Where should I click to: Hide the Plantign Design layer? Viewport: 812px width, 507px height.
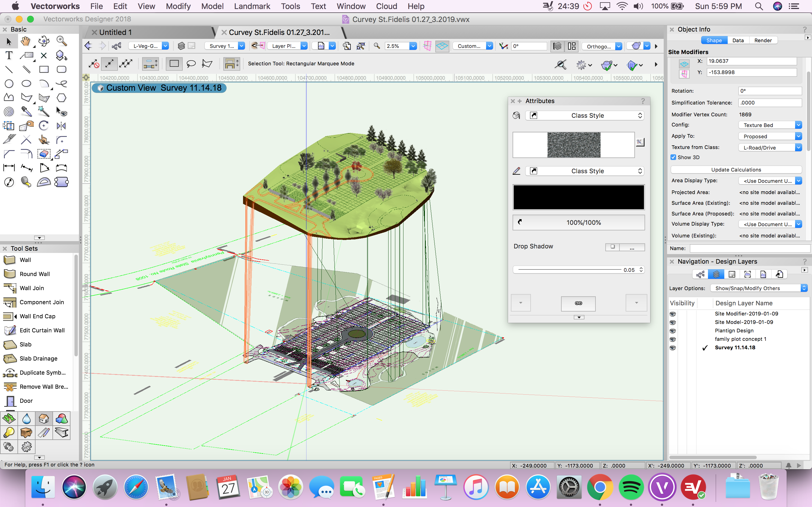tap(673, 331)
